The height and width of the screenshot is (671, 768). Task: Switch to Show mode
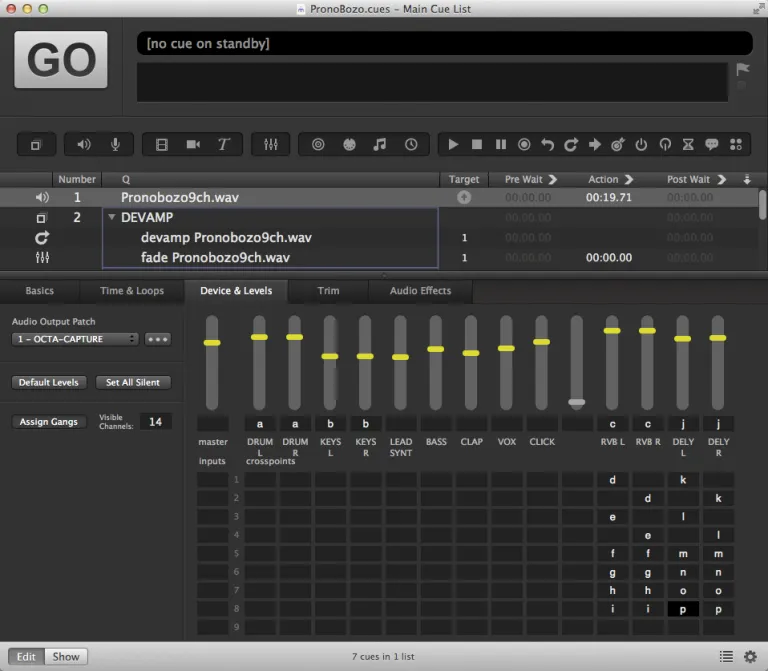point(66,657)
